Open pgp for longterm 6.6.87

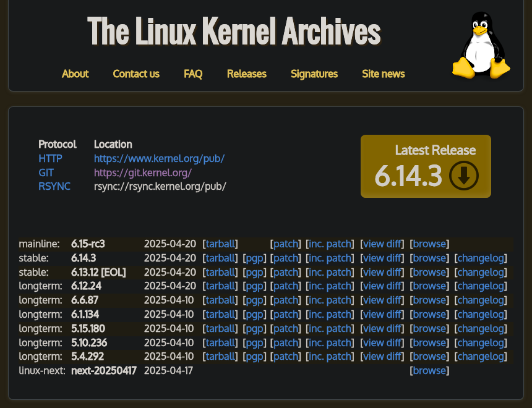(x=254, y=300)
